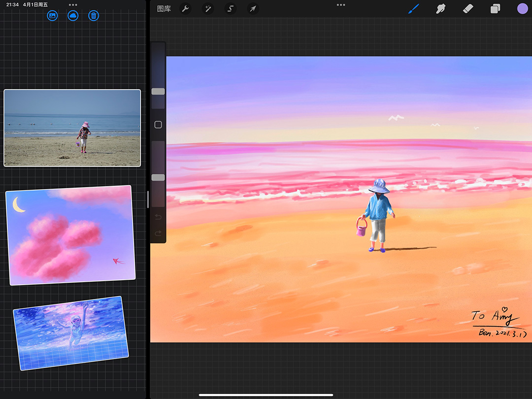532x399 pixels.
Task: Undo using the sidebar undo arrow
Action: click(158, 217)
